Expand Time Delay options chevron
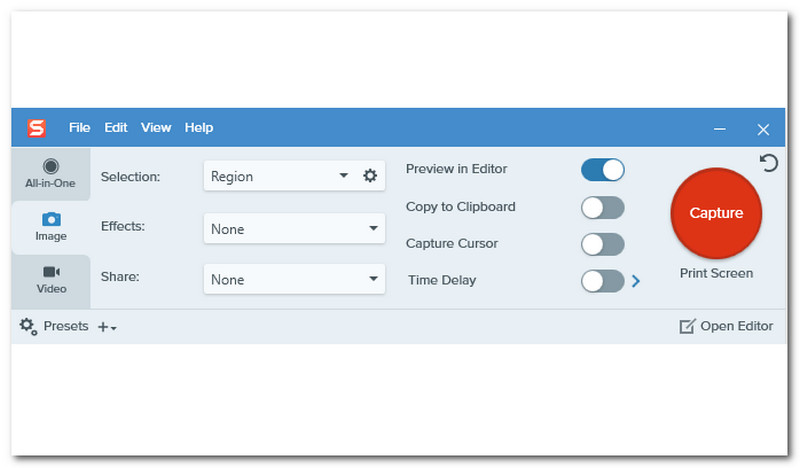The image size is (800, 468). click(x=636, y=281)
